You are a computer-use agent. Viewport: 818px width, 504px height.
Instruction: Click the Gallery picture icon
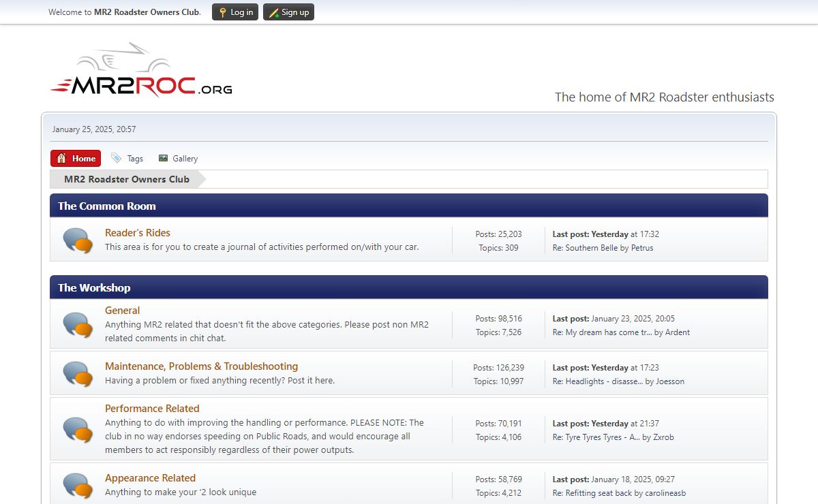[x=163, y=158]
